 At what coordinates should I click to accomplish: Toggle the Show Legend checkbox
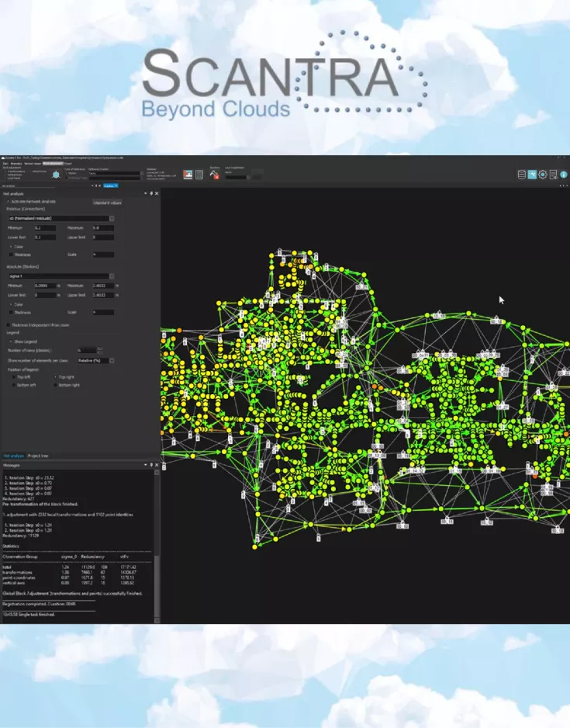pyautogui.click(x=11, y=341)
